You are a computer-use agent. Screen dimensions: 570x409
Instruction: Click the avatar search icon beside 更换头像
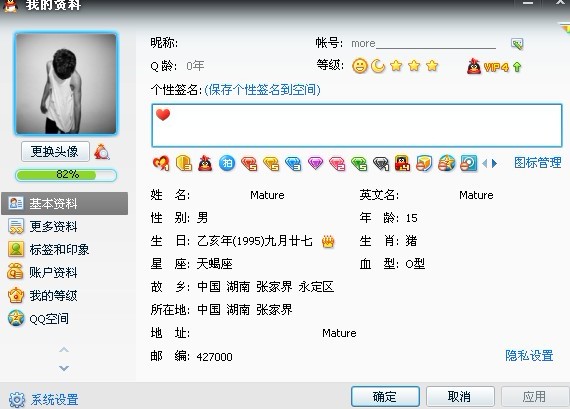(x=102, y=152)
